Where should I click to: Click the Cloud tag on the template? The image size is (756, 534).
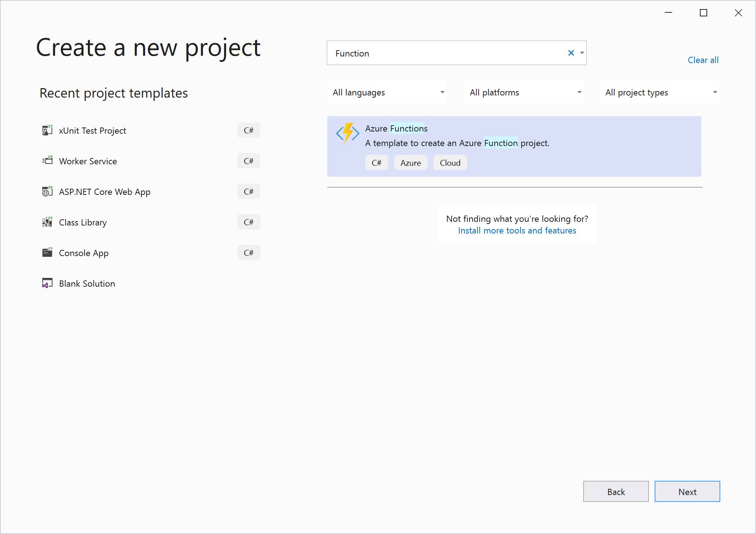tap(450, 163)
